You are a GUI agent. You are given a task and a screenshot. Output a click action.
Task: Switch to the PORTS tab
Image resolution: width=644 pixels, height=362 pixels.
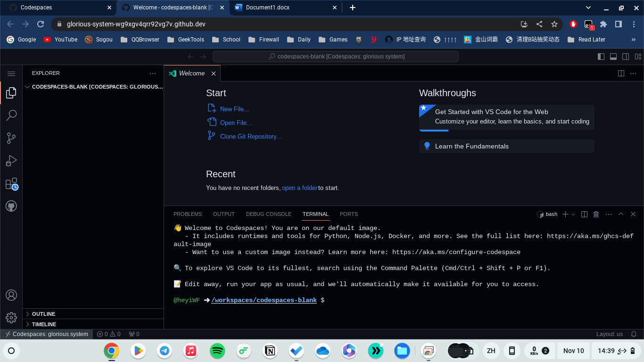pos(349,214)
